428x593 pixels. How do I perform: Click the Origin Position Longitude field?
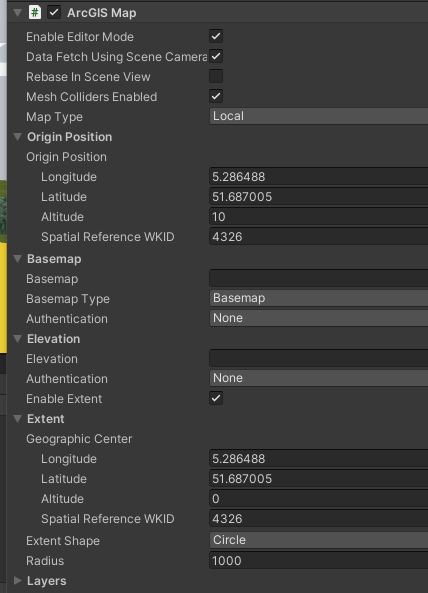(319, 177)
